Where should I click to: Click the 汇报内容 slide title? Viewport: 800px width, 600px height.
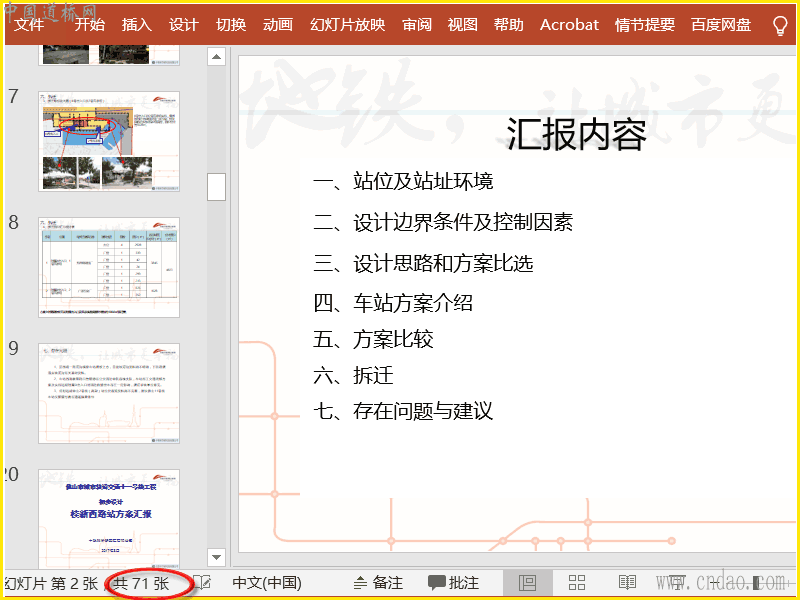[x=577, y=134]
